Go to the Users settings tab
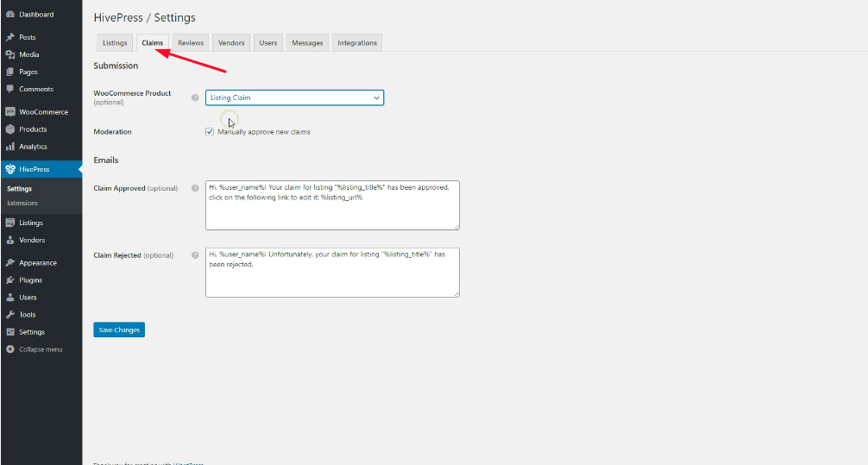The width and height of the screenshot is (868, 465). click(x=268, y=42)
